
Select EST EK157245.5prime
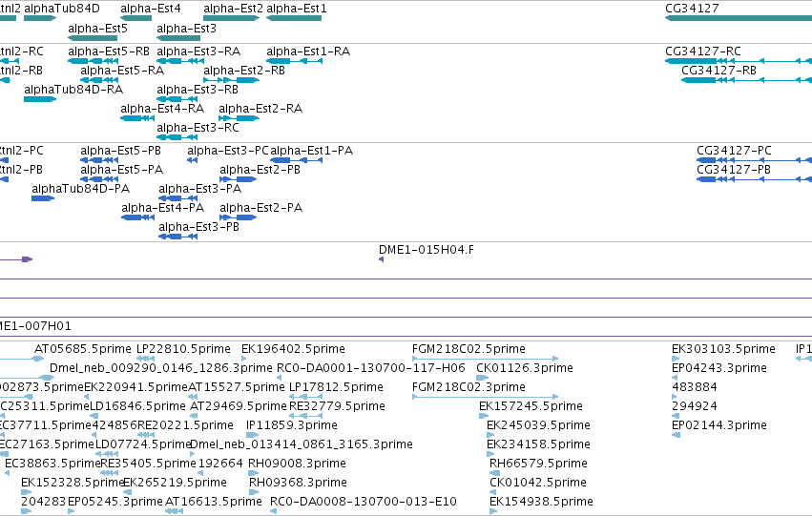coord(484,416)
